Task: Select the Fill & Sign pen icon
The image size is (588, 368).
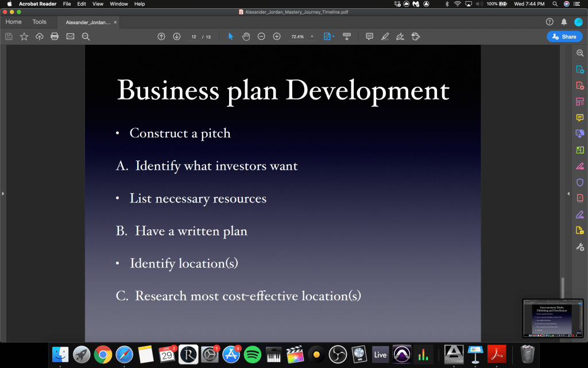Action: point(580,166)
